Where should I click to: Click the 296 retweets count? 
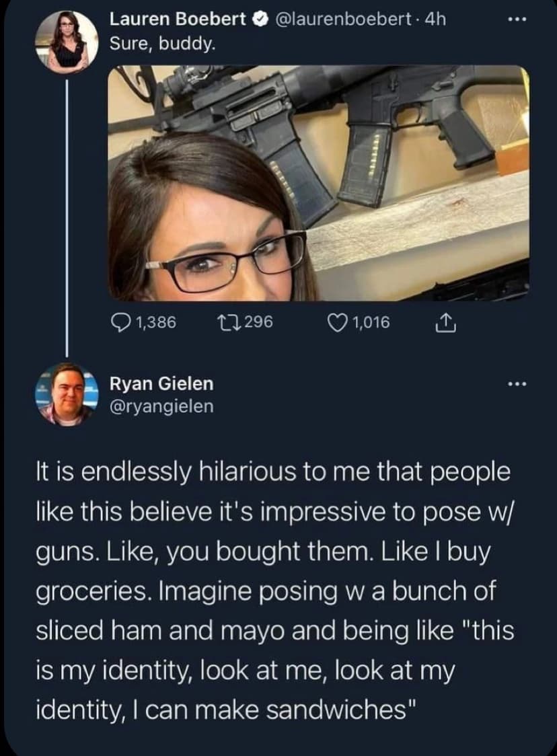258,323
